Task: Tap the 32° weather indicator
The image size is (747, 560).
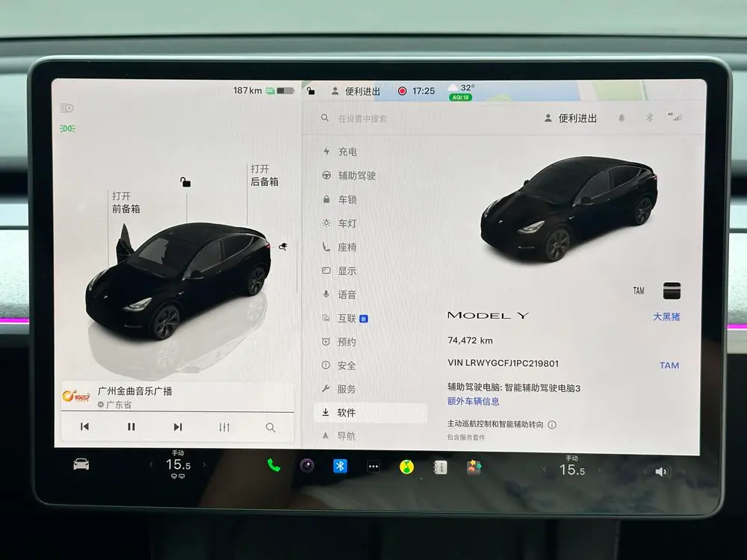Action: pos(462,87)
